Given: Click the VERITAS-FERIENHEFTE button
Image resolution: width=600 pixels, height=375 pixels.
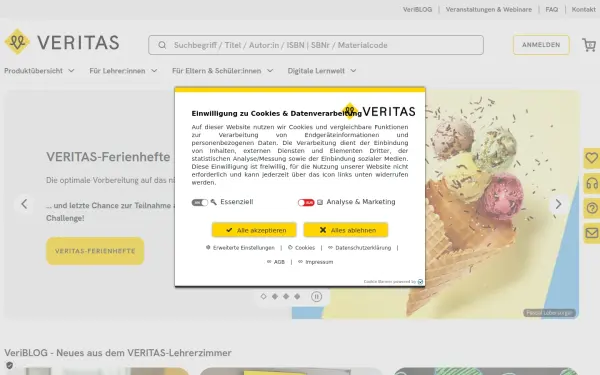Looking at the screenshot, I should click(95, 251).
